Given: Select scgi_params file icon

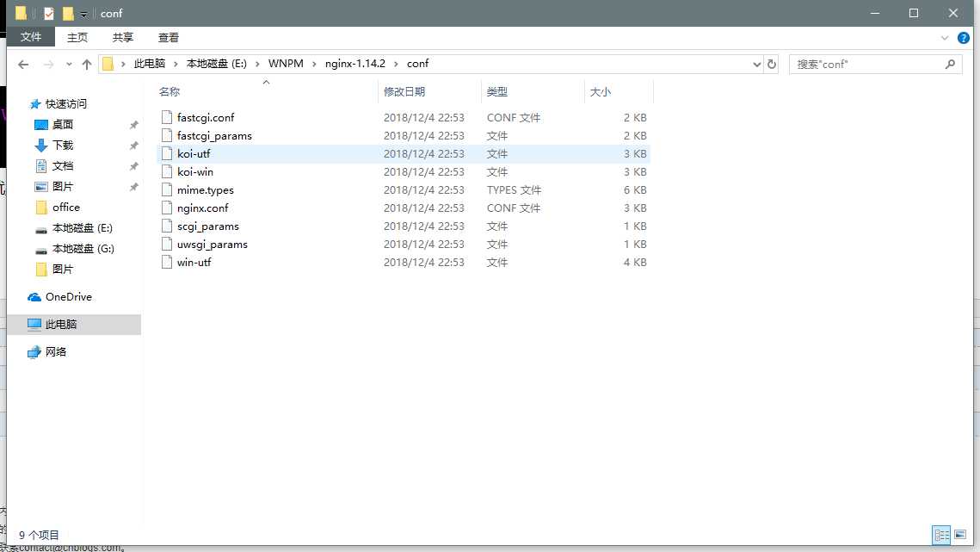Looking at the screenshot, I should pos(166,226).
